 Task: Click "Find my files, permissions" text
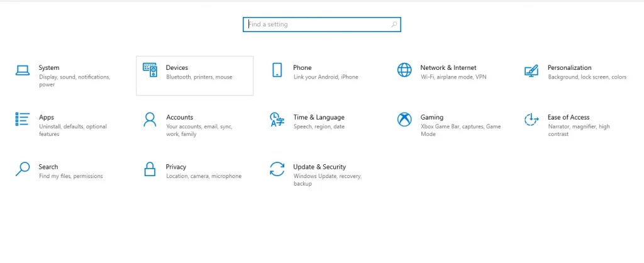70,176
